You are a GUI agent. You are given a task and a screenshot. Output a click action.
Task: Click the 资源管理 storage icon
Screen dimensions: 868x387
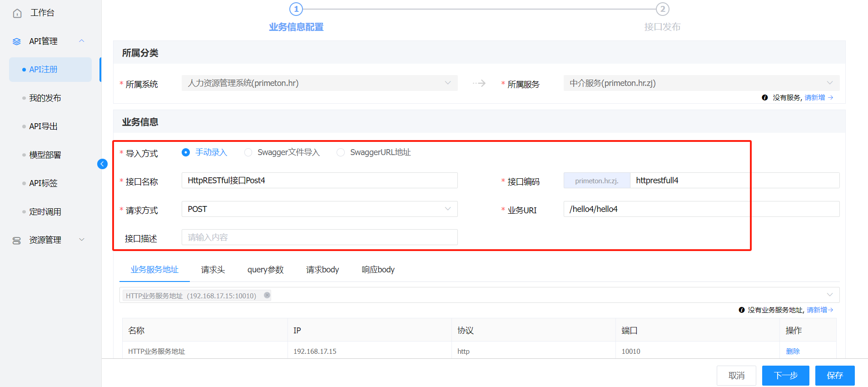[x=17, y=241]
